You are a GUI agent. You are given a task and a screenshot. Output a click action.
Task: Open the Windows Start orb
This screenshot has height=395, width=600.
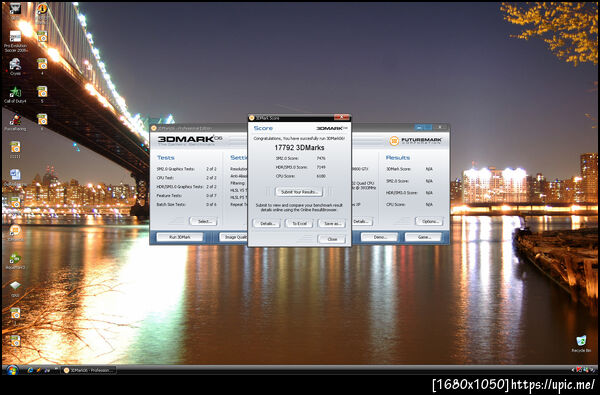coord(12,370)
